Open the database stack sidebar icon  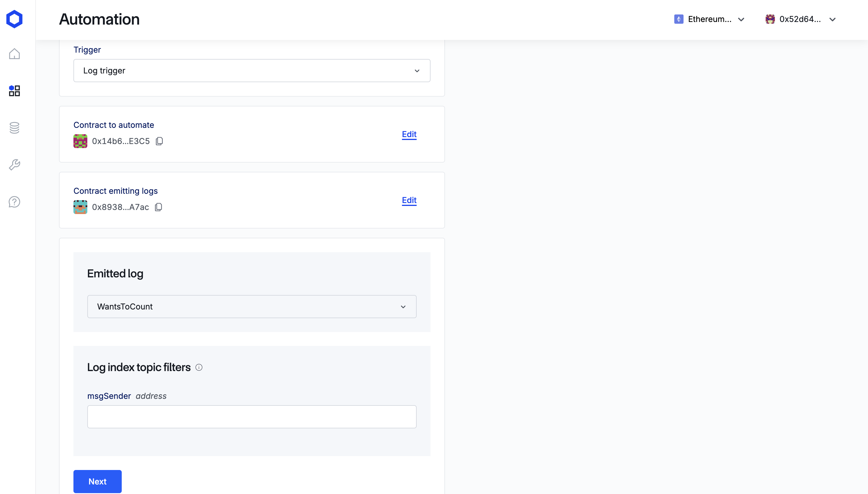pyautogui.click(x=14, y=128)
